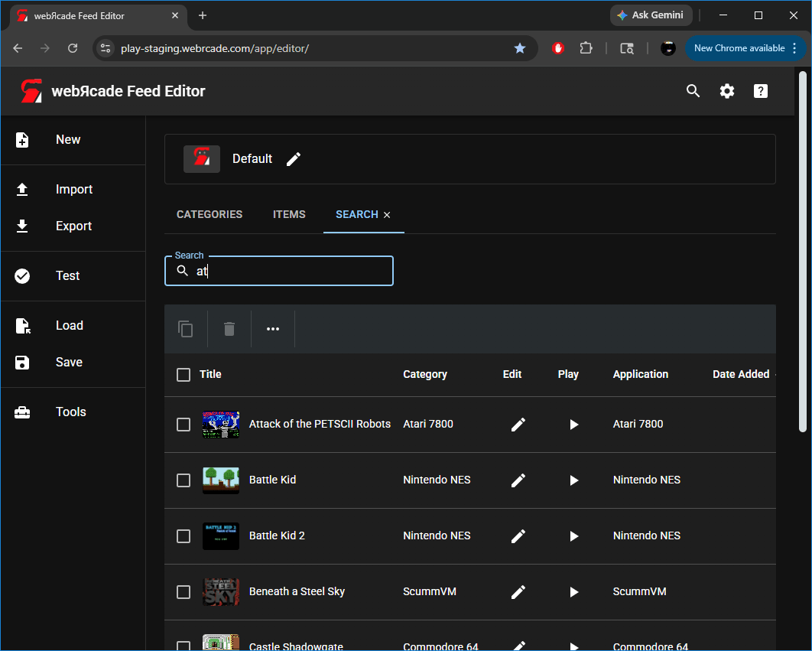
Task: Click the search magnifier icon in header
Action: click(x=693, y=91)
